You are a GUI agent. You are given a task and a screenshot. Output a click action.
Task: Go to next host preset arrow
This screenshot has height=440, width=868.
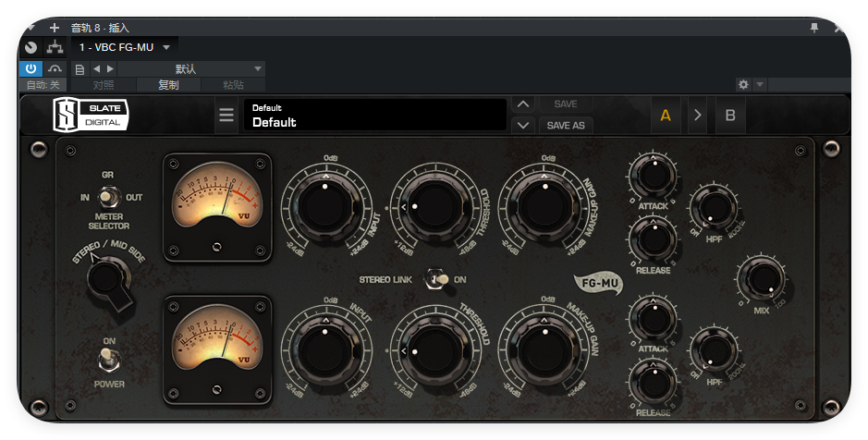coord(110,68)
